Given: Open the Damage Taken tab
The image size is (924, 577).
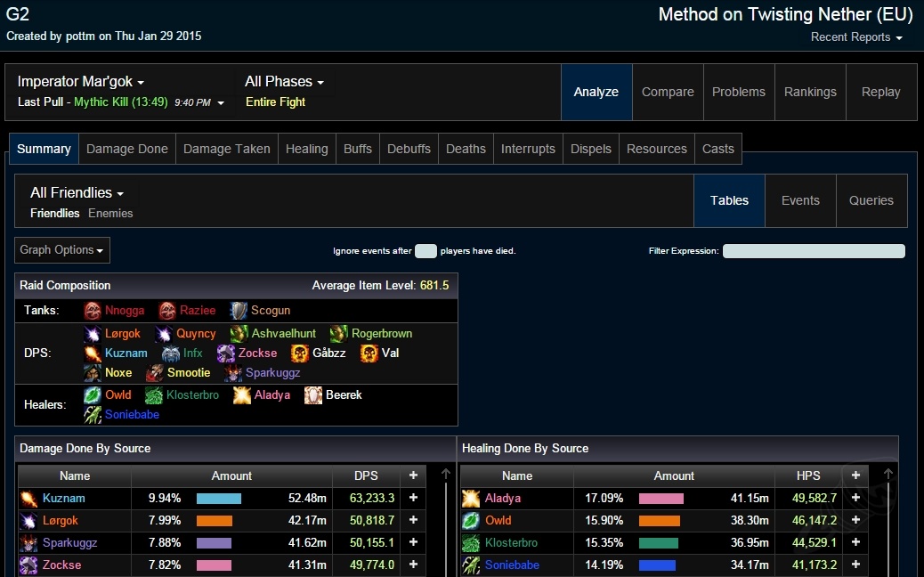Looking at the screenshot, I should (227, 150).
